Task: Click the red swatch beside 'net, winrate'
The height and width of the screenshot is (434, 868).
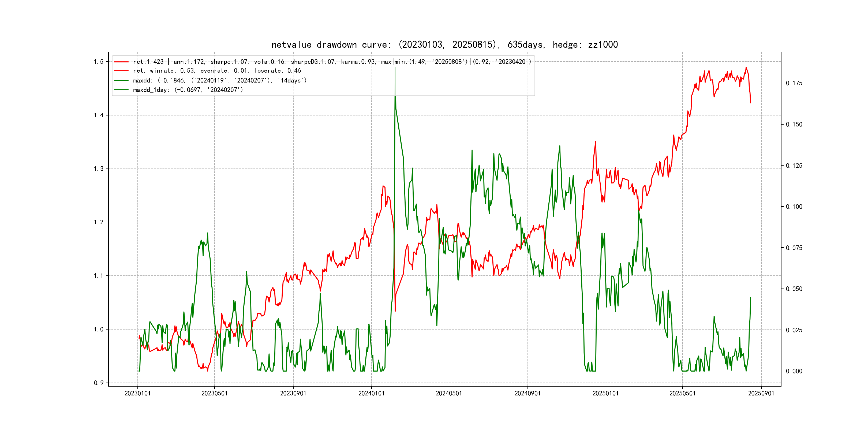Action: 121,71
